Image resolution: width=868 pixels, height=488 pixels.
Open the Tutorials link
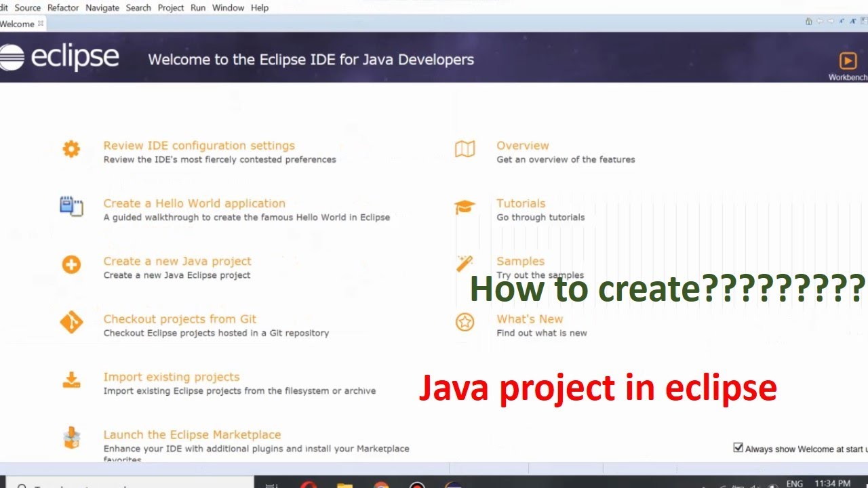coord(521,203)
